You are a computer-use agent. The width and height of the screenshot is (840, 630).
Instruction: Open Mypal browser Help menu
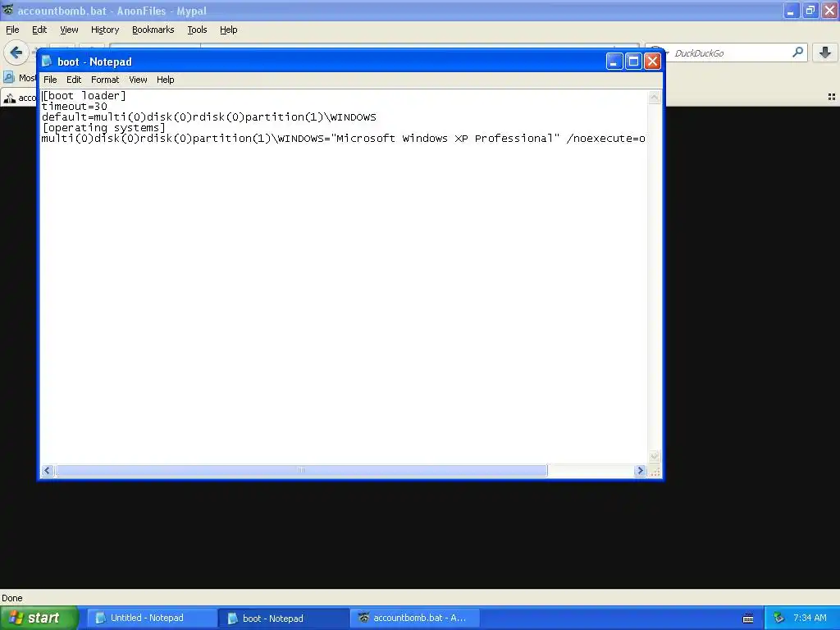click(x=228, y=30)
